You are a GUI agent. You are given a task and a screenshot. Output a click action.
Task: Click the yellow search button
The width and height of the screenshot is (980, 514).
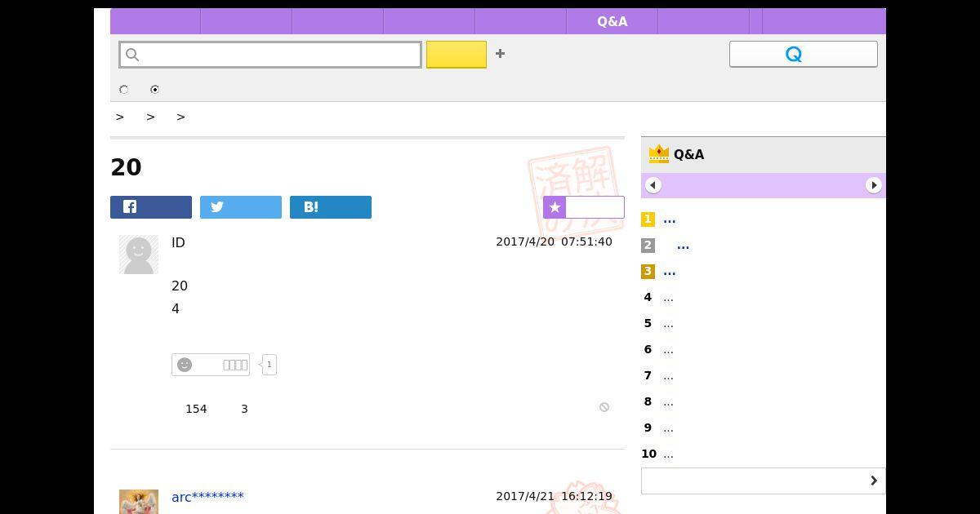click(457, 55)
